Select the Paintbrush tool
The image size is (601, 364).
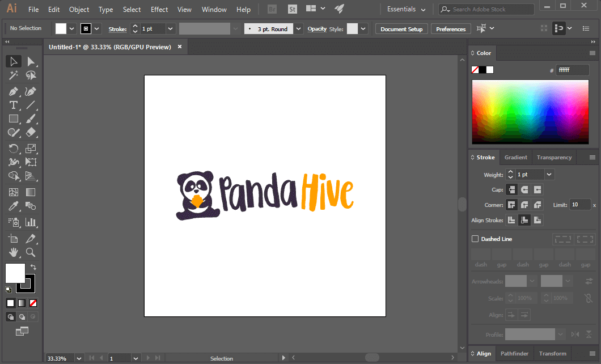[31, 118]
